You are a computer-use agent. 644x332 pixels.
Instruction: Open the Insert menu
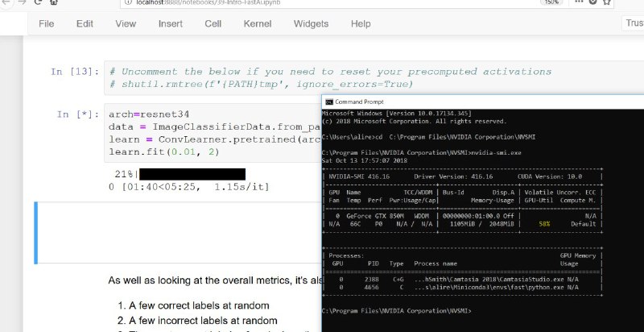click(171, 24)
